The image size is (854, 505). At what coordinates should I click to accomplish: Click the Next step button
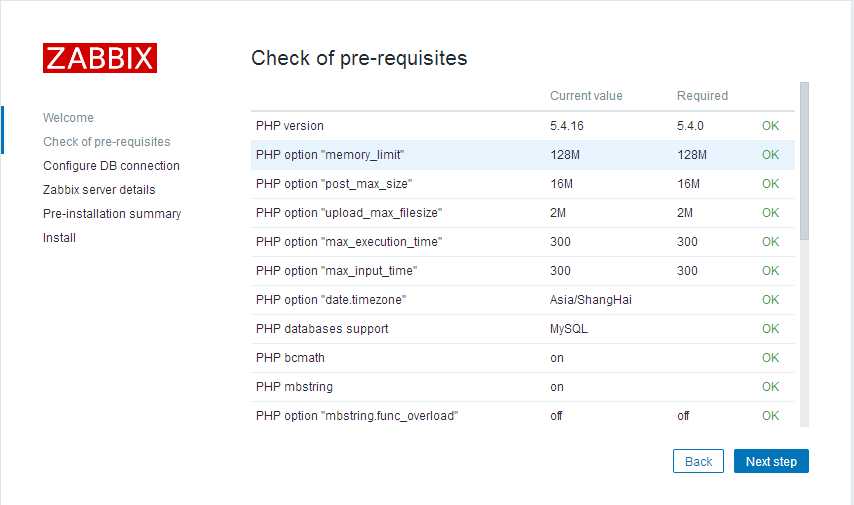[771, 461]
